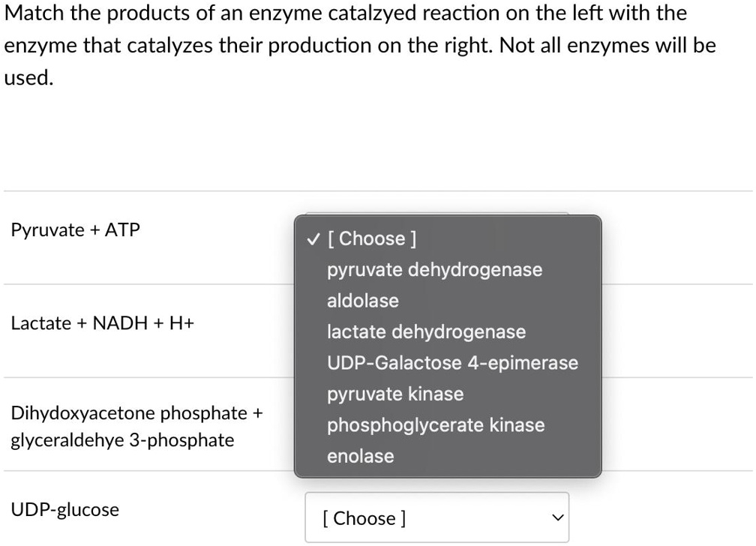
Task: Click the UDP-glucose row label
Action: point(65,509)
